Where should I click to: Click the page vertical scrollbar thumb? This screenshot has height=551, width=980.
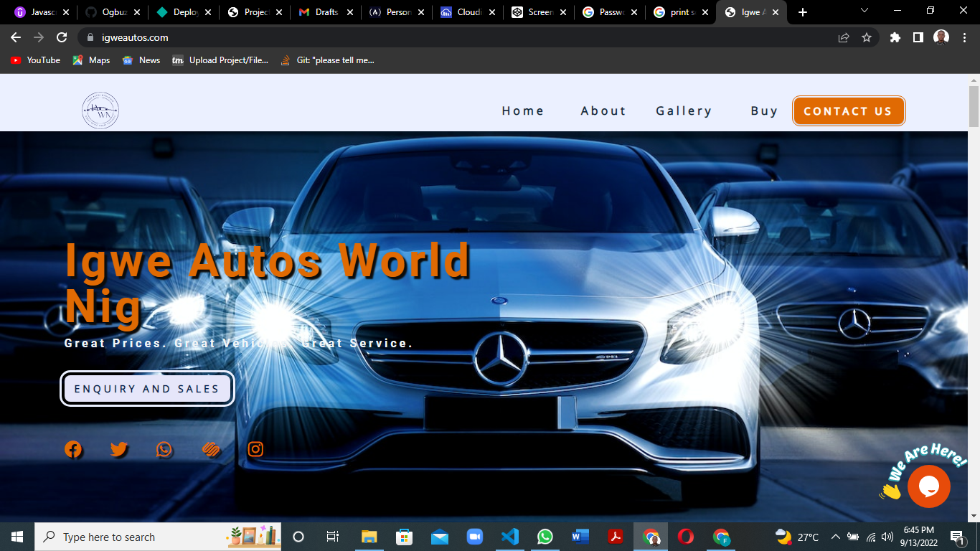[x=974, y=106]
